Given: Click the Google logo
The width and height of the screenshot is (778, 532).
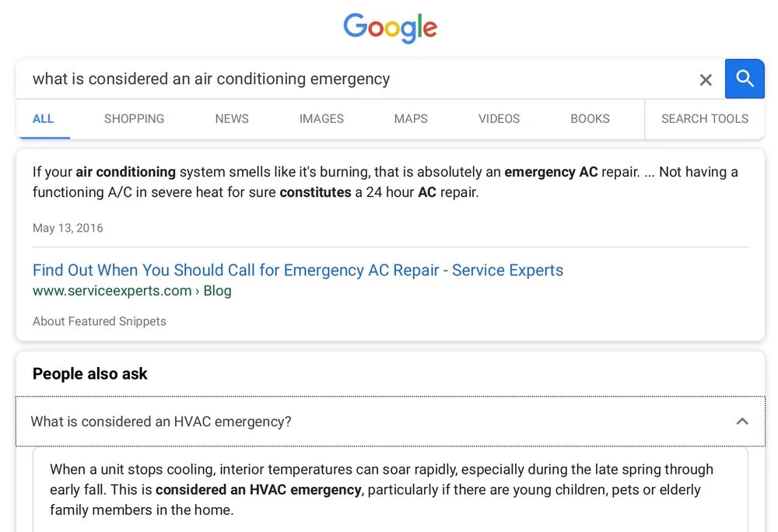Looking at the screenshot, I should 390,28.
